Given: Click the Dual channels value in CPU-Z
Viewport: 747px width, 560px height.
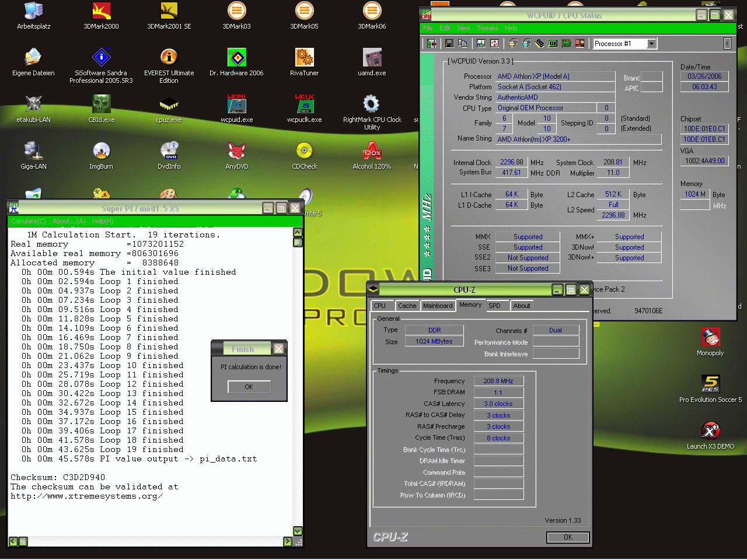Looking at the screenshot, I should [x=556, y=330].
